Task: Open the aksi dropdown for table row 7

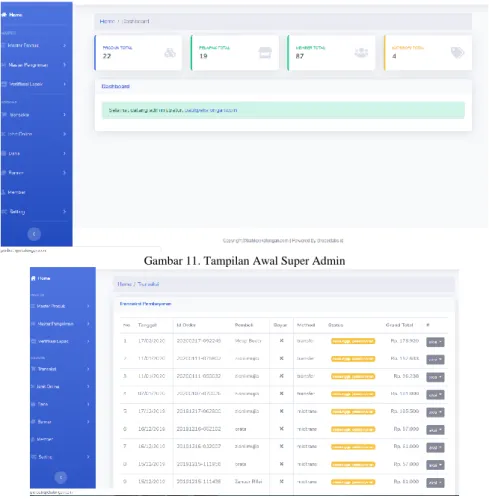Action: click(435, 447)
